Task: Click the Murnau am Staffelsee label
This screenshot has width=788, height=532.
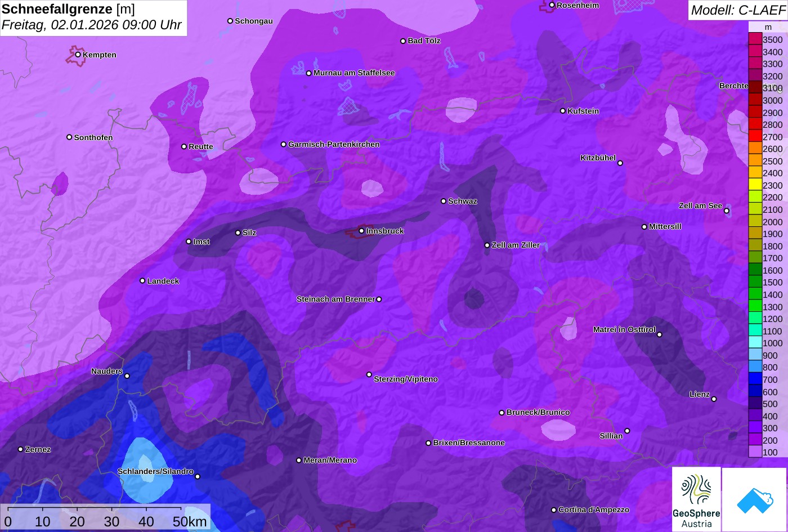Action: click(x=354, y=73)
